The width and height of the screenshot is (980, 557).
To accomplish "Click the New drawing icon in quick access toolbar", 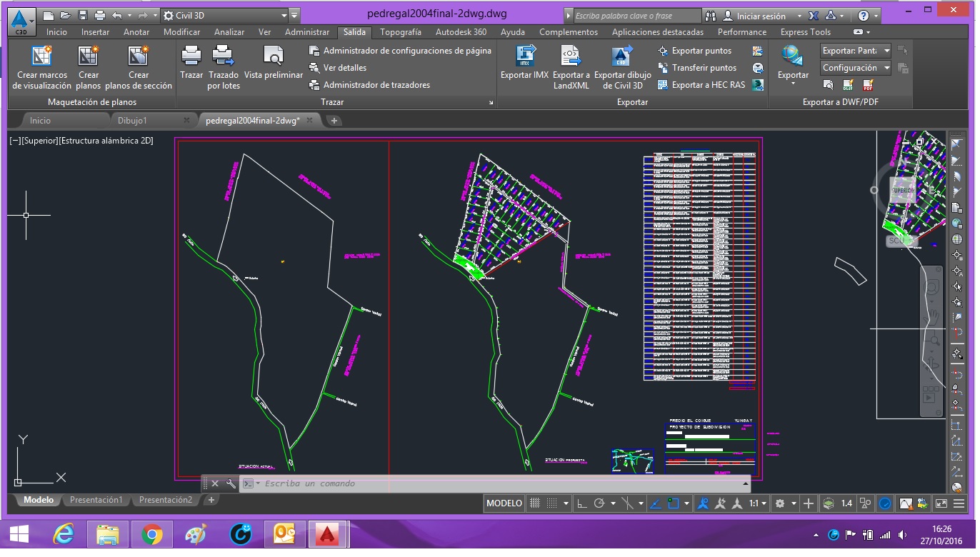I will (x=49, y=15).
